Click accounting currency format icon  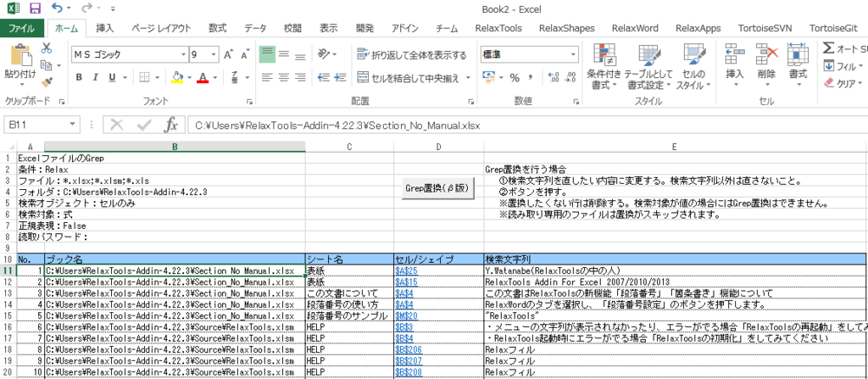tap(487, 77)
